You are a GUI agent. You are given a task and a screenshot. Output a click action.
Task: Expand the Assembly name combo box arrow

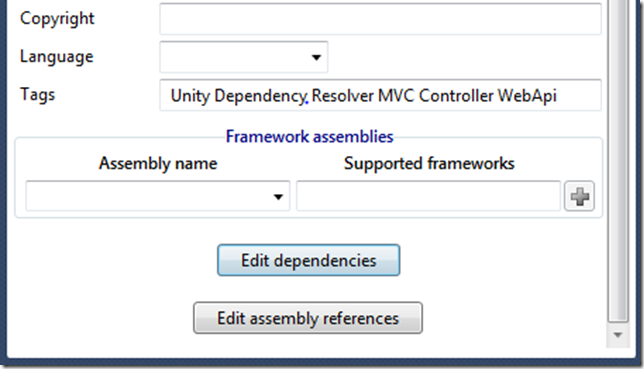click(278, 197)
